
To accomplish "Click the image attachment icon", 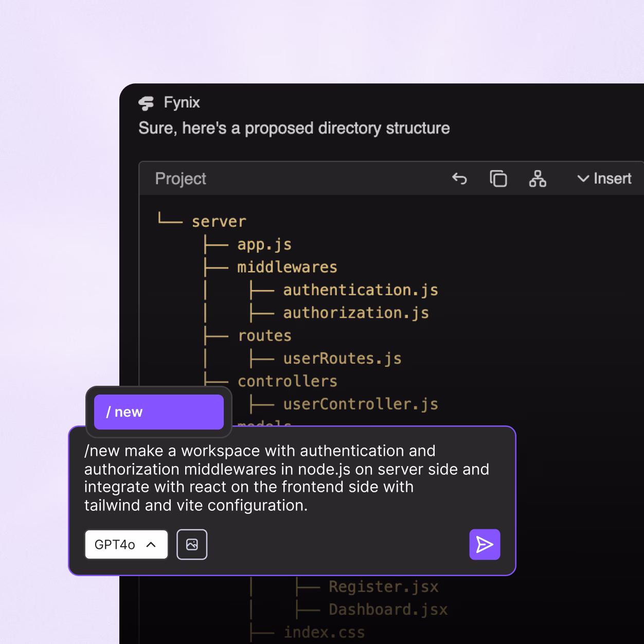I will point(191,544).
